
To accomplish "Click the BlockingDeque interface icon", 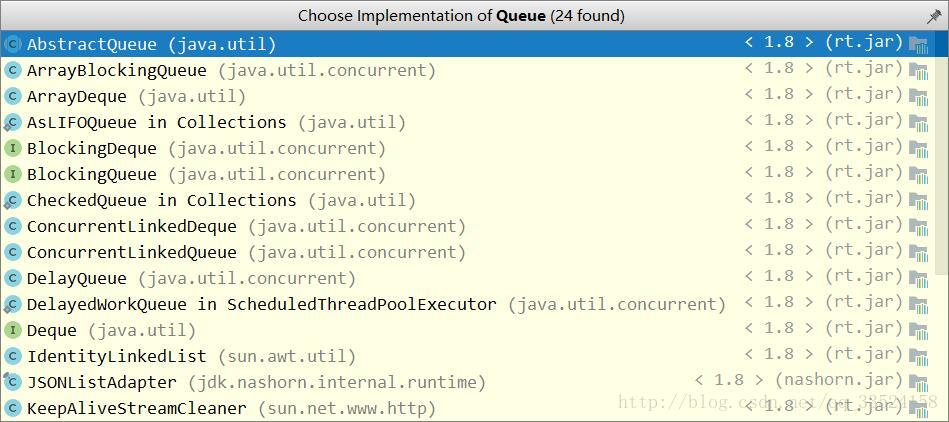I will point(12,148).
